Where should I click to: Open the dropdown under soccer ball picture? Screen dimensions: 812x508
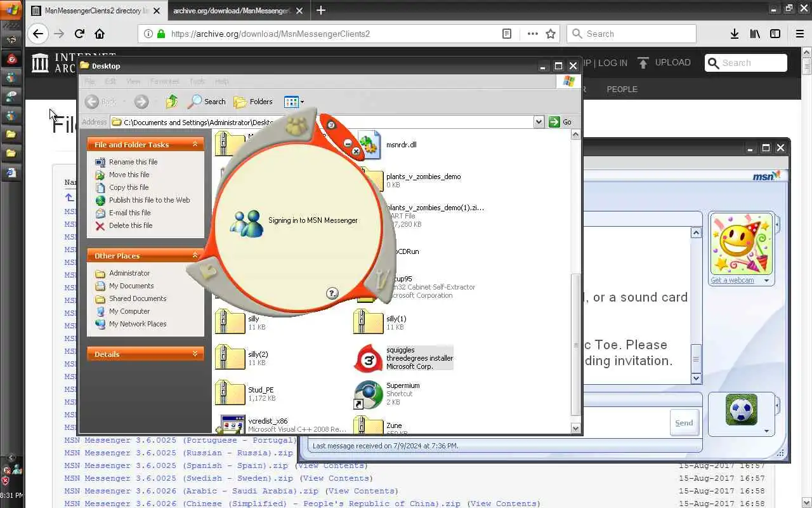pos(766,431)
